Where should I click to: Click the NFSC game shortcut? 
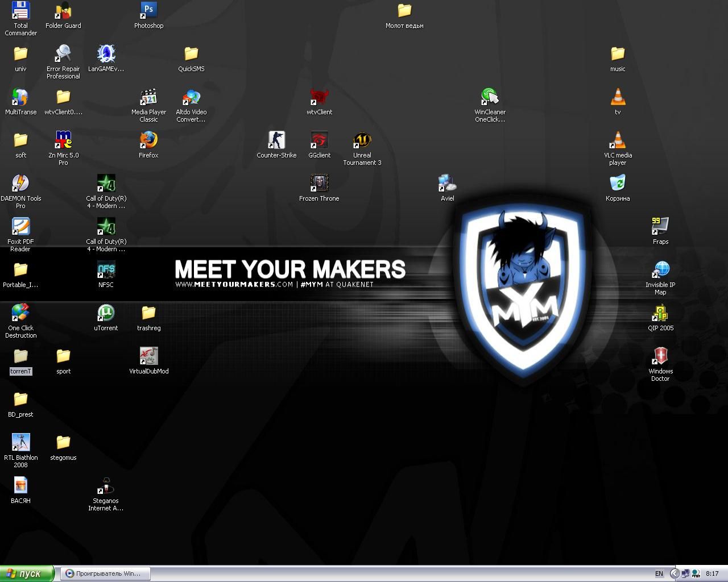click(x=106, y=269)
